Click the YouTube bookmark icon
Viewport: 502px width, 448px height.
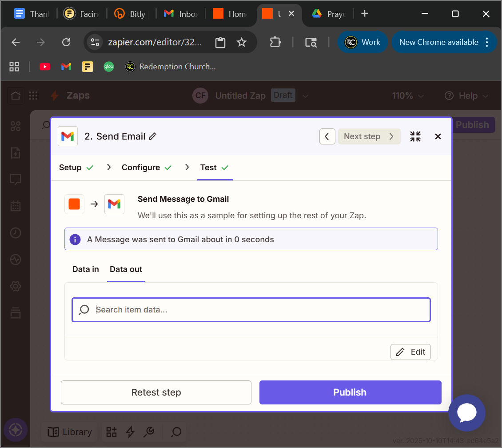45,67
